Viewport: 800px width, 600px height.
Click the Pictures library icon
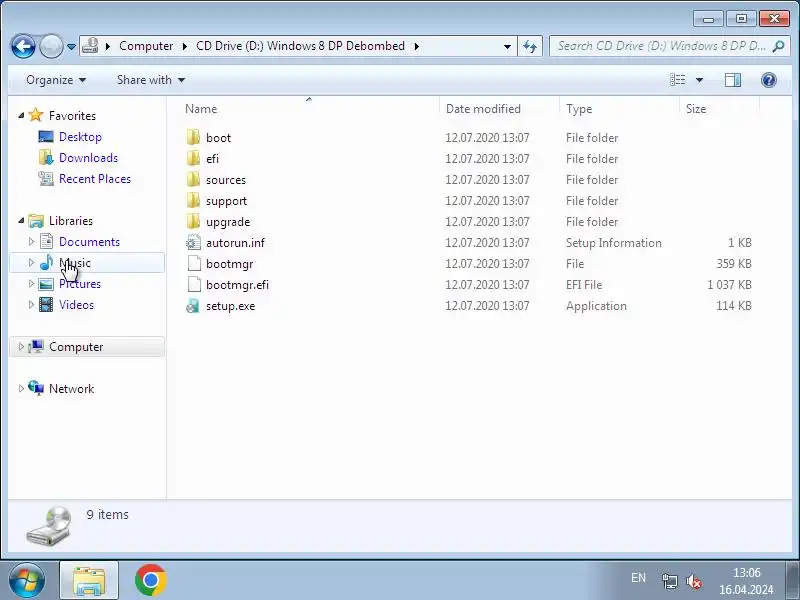46,284
